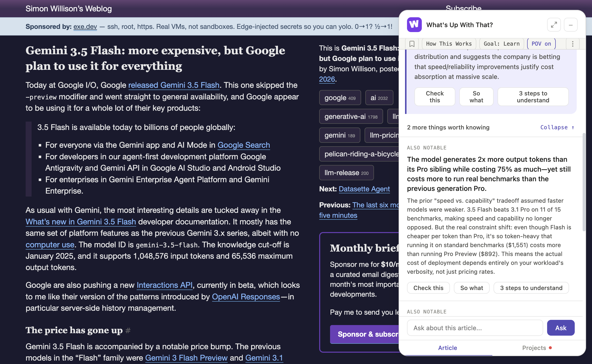592x364 pixels.
Task: Visit the exe.dev sponsor link
Action: [85, 27]
